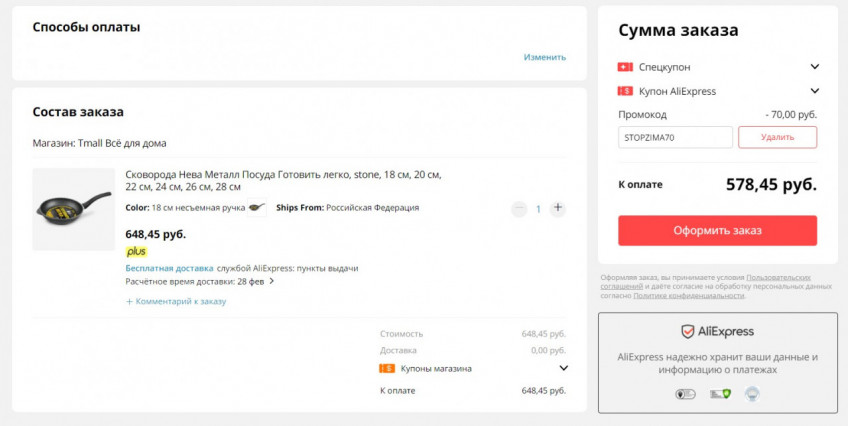This screenshot has width=848, height=426.
Task: Click the small frying pan color swatch
Action: click(258, 208)
